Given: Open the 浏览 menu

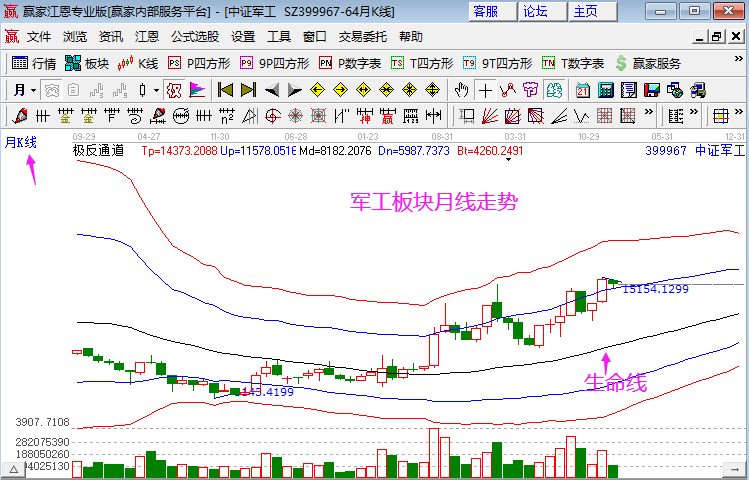Looking at the screenshot, I should 75,37.
